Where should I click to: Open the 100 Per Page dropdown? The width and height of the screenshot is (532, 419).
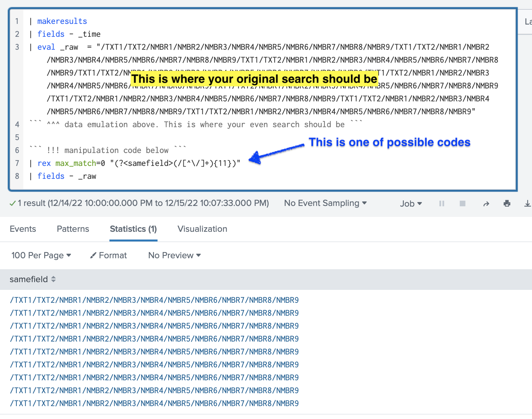[41, 255]
